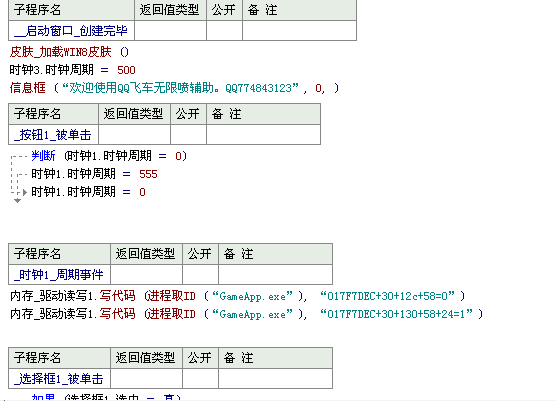
Task: Click the string 欢迎使用QQ飞车无限喷辅助 message text
Action: pos(180,88)
